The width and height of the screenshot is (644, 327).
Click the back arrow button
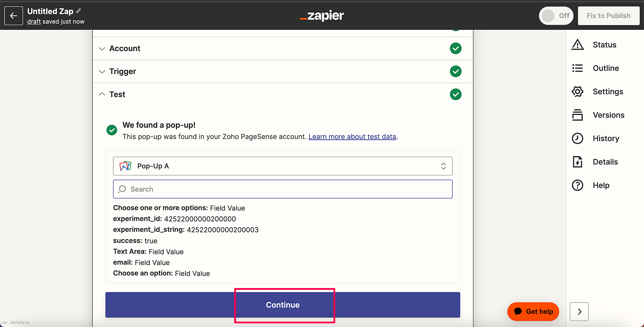click(x=14, y=16)
